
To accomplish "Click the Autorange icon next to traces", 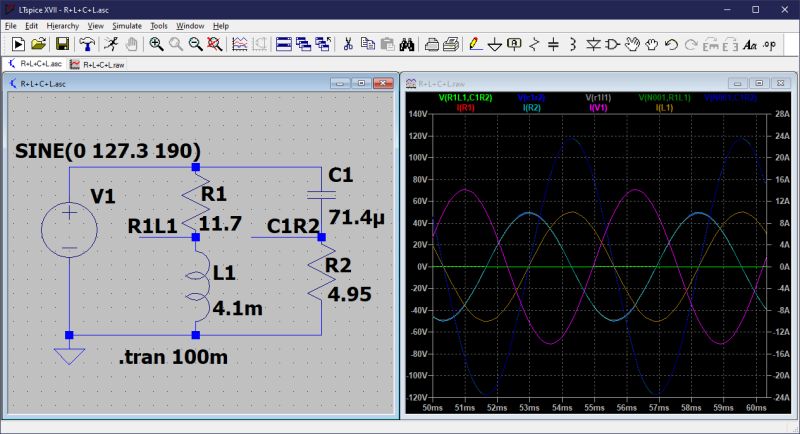I will pos(260,44).
